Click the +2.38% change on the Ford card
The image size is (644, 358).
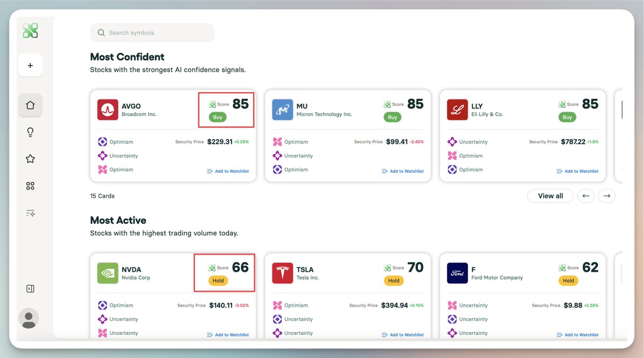(591, 305)
